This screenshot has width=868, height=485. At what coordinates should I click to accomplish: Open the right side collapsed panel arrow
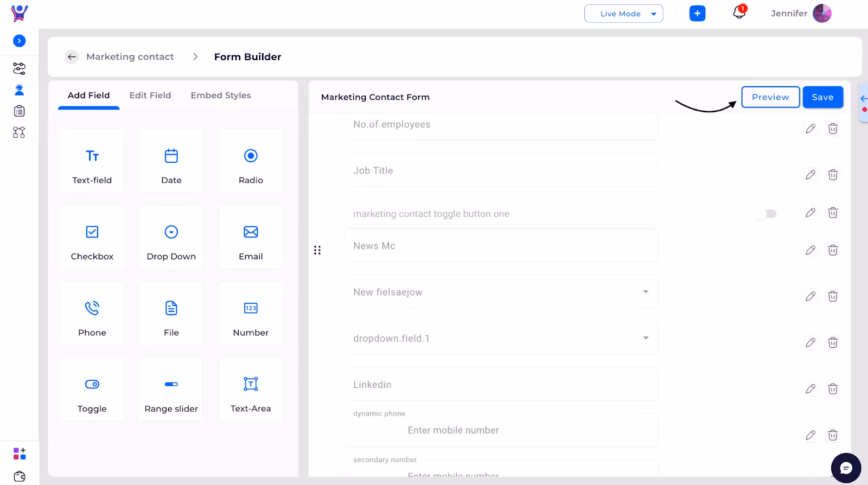pyautogui.click(x=864, y=99)
